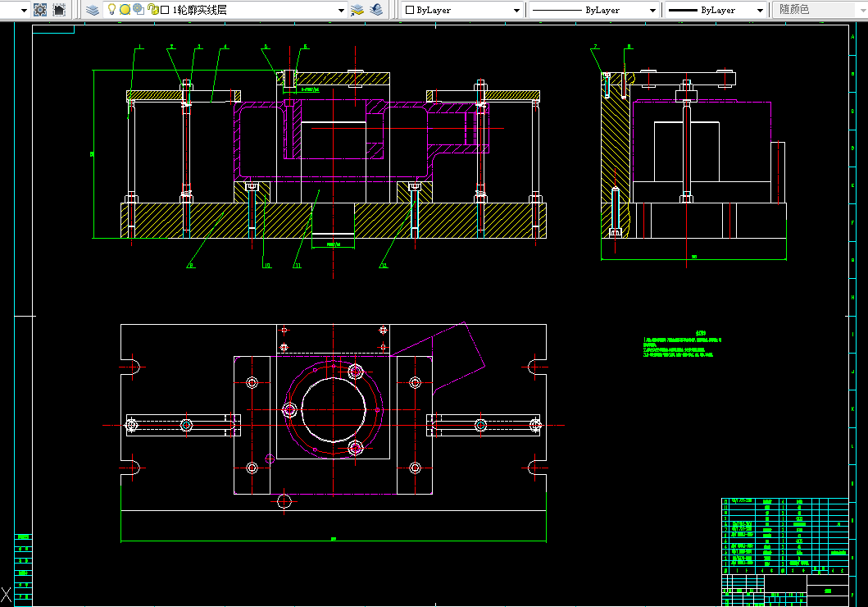Click the UCS X axis icon
The height and width of the screenshot is (607, 868).
pyautogui.click(x=6, y=596)
